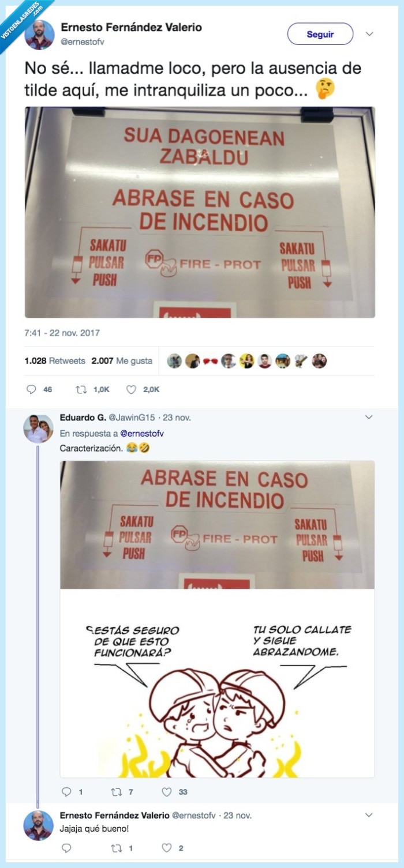Retweet the main tweet with 1,0K count
The image size is (404, 868).
point(81,389)
